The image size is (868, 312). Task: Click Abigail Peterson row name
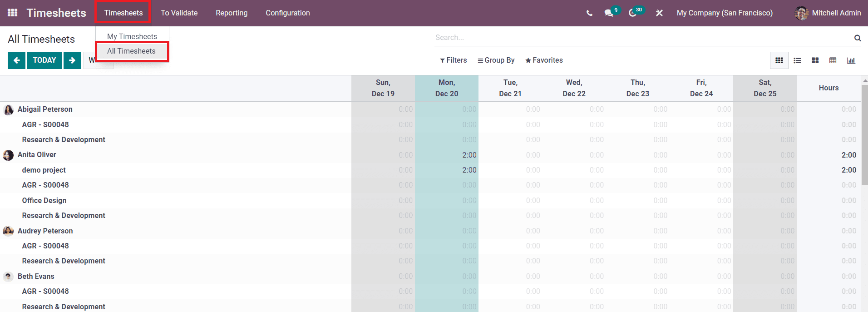pos(45,109)
